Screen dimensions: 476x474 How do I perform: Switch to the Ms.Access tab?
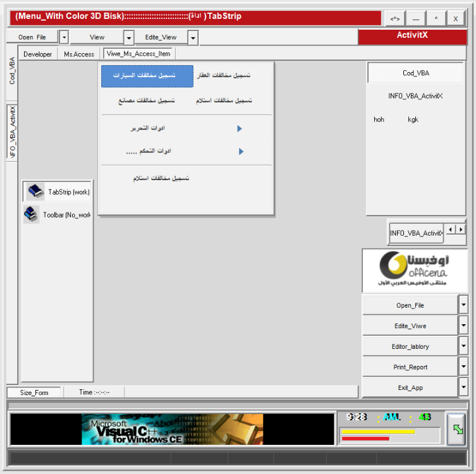pyautogui.click(x=79, y=54)
